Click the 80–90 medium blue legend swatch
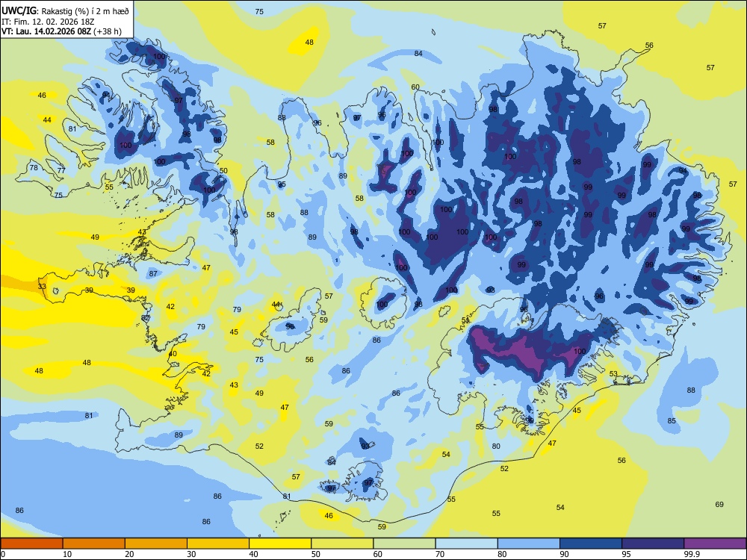The width and height of the screenshot is (747, 560). [529, 544]
